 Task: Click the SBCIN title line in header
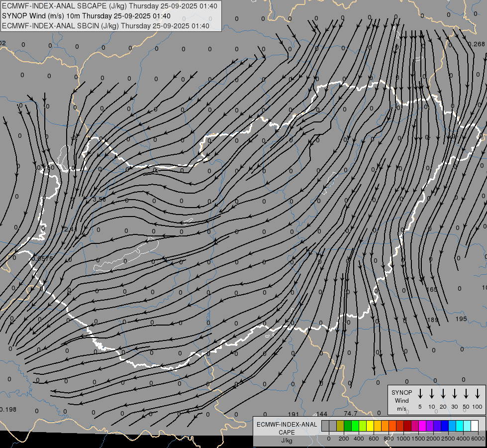click(x=105, y=26)
